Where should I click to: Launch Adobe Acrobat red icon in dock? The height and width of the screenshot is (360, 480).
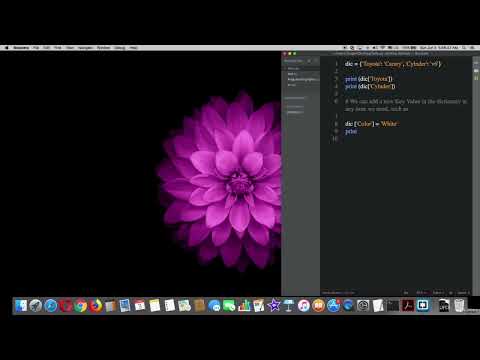[x=408, y=305]
